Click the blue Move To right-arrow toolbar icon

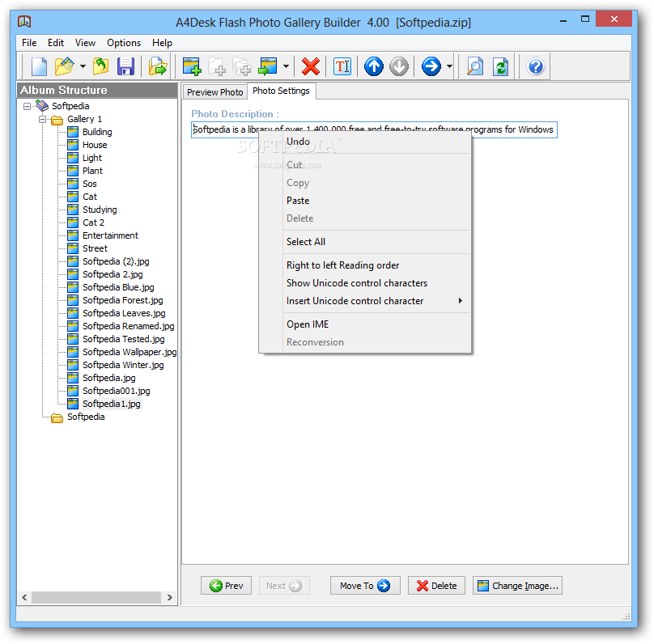pyautogui.click(x=431, y=66)
